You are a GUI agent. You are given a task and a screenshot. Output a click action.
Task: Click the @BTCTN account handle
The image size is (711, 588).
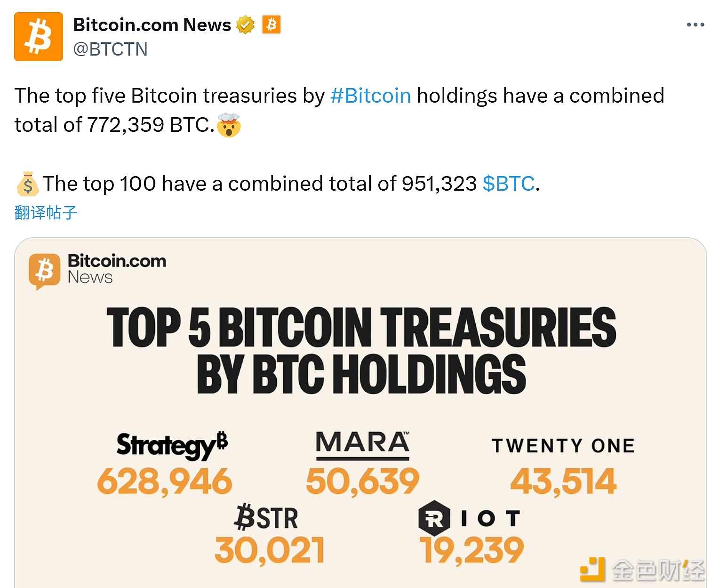(x=111, y=49)
